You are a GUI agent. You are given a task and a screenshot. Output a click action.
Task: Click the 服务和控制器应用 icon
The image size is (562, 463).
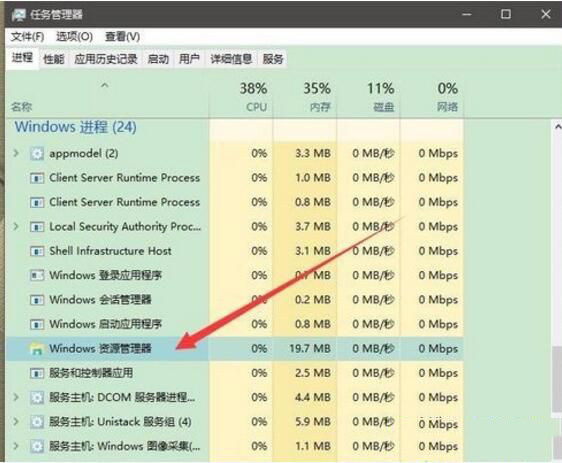[x=37, y=373]
